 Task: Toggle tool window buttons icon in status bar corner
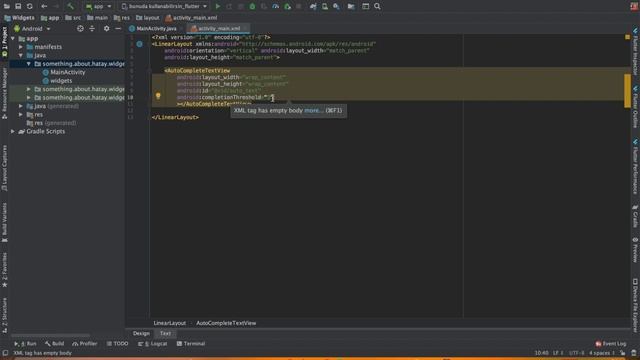[x=5, y=353]
